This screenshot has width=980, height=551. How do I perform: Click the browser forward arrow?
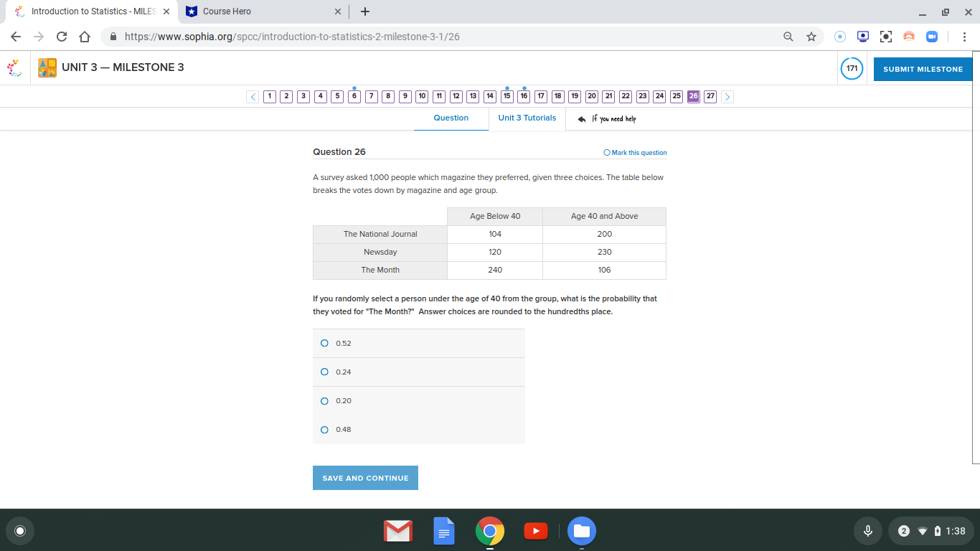coord(39,37)
